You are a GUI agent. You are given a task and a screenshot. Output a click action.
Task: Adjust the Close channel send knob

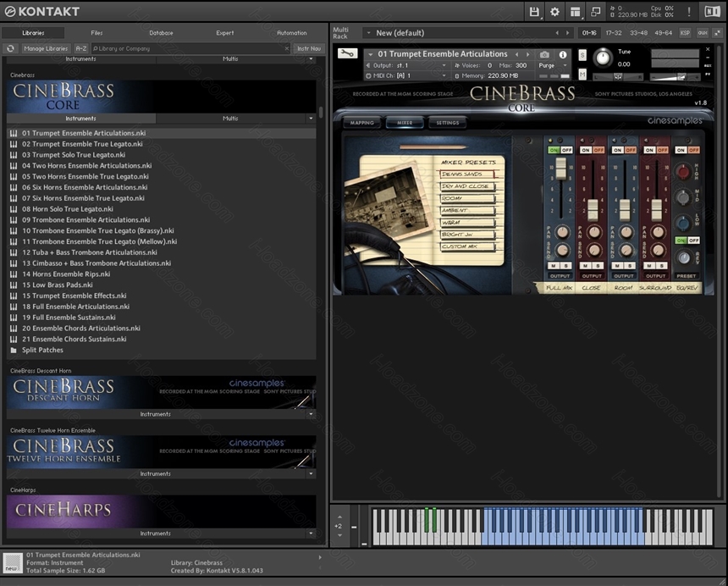coord(594,251)
